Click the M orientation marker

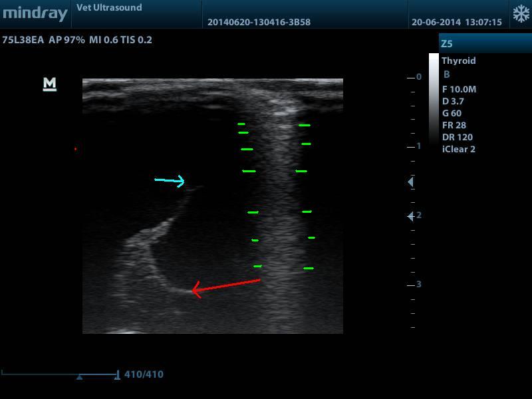[50, 84]
